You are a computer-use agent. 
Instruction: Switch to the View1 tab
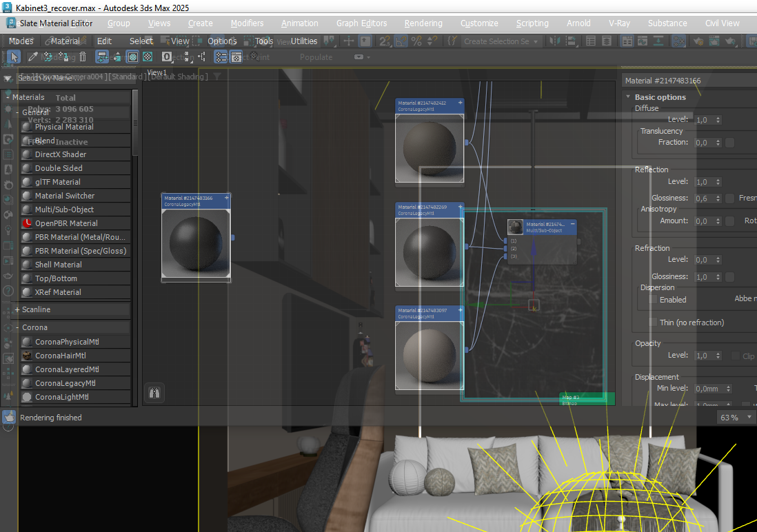click(x=157, y=72)
